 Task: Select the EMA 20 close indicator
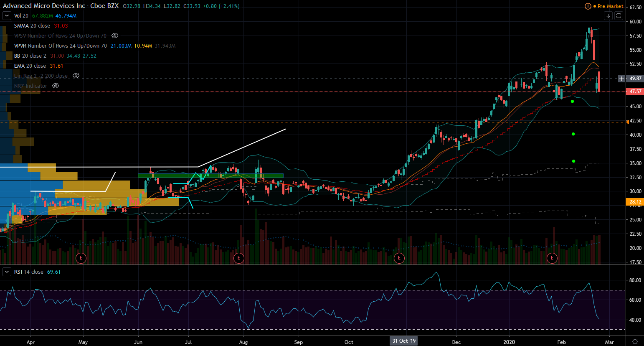[30, 66]
